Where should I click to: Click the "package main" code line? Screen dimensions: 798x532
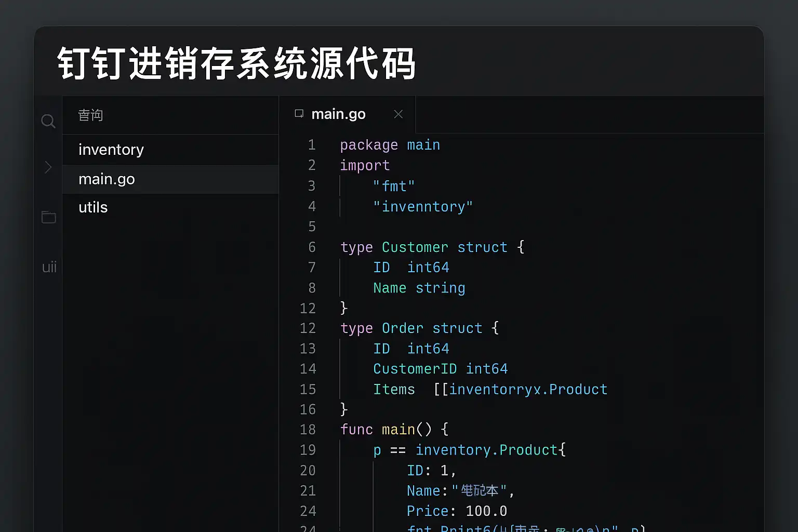click(390, 145)
